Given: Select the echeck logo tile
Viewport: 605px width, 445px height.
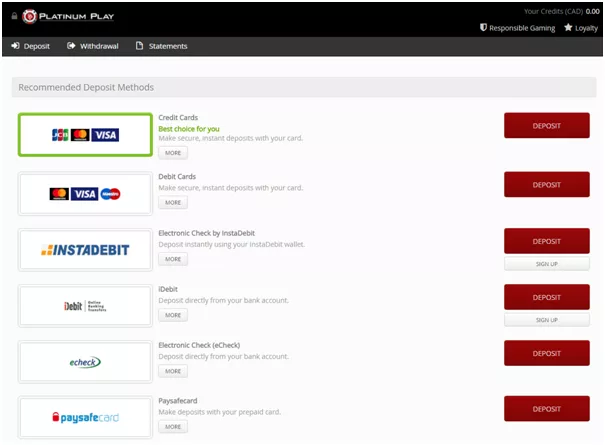Looking at the screenshot, I should (x=85, y=362).
